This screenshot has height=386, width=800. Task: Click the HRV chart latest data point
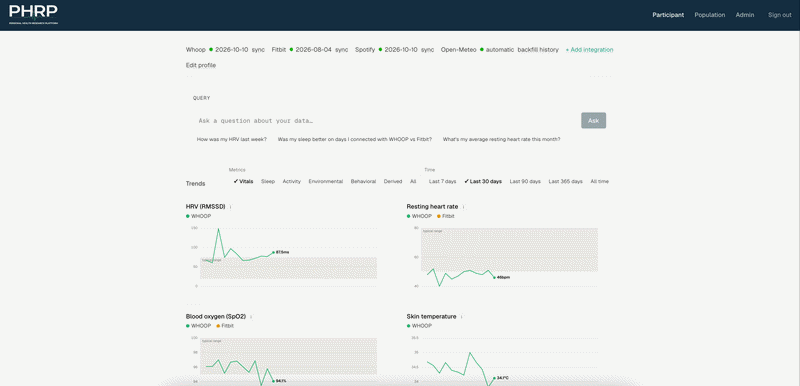[x=273, y=252]
